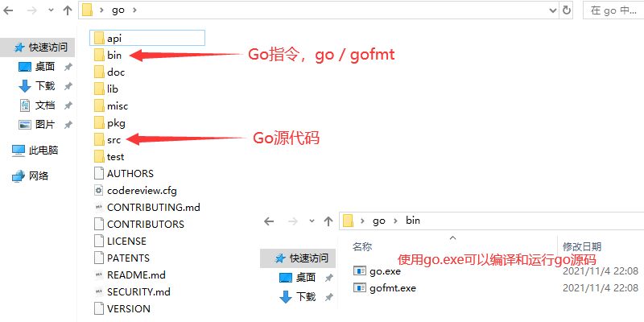Click the refresh button in address bar
Image resolution: width=644 pixels, height=322 pixels.
click(x=567, y=10)
